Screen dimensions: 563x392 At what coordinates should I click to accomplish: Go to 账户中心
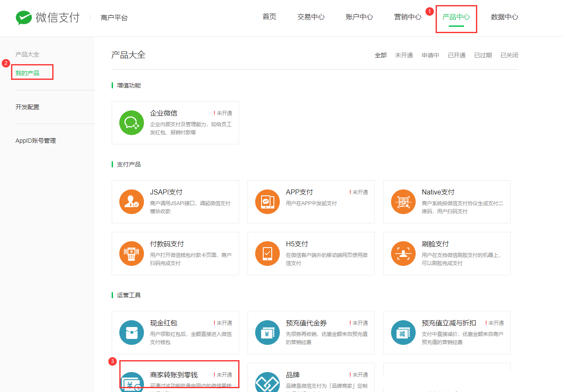click(360, 17)
